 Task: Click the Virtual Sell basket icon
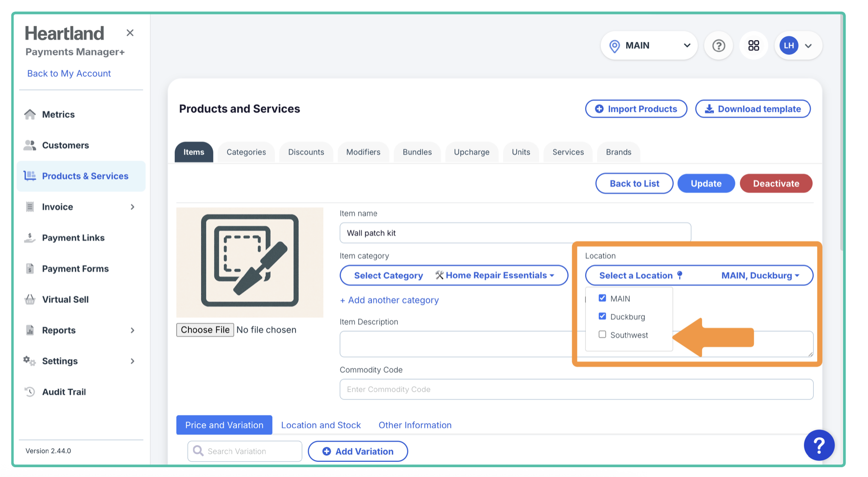(30, 299)
